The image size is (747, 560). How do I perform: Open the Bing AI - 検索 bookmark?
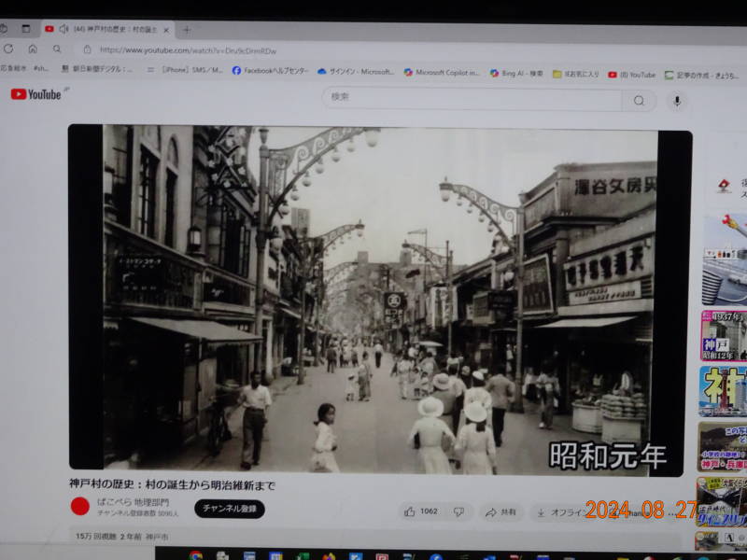tap(516, 74)
